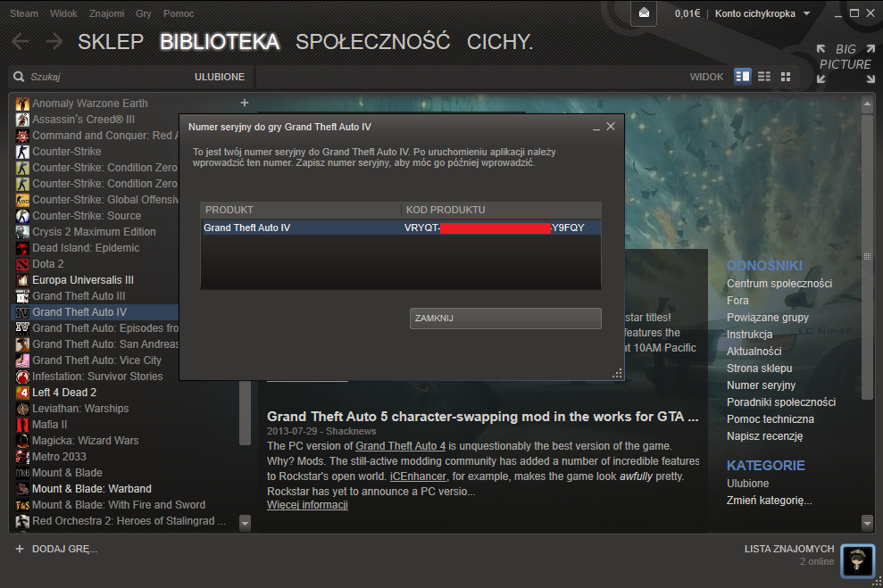Select the Crysis 2 Maximum Edition icon
The width and height of the screenshot is (883, 588).
coord(22,232)
